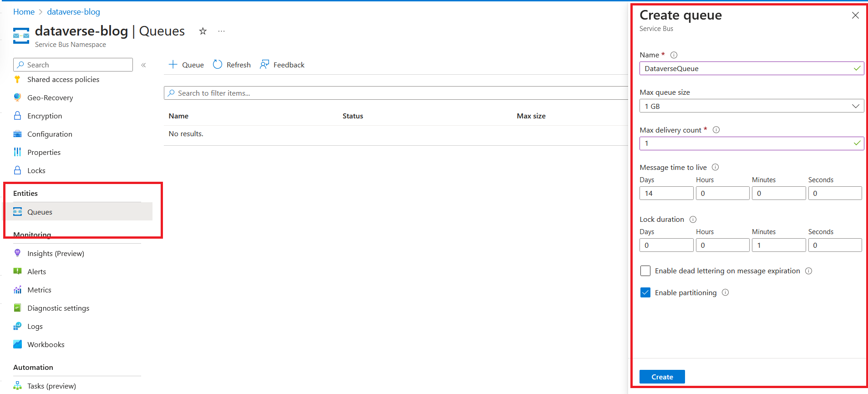This screenshot has width=868, height=394.
Task: Enable dead lettering on message expiration
Action: (645, 271)
